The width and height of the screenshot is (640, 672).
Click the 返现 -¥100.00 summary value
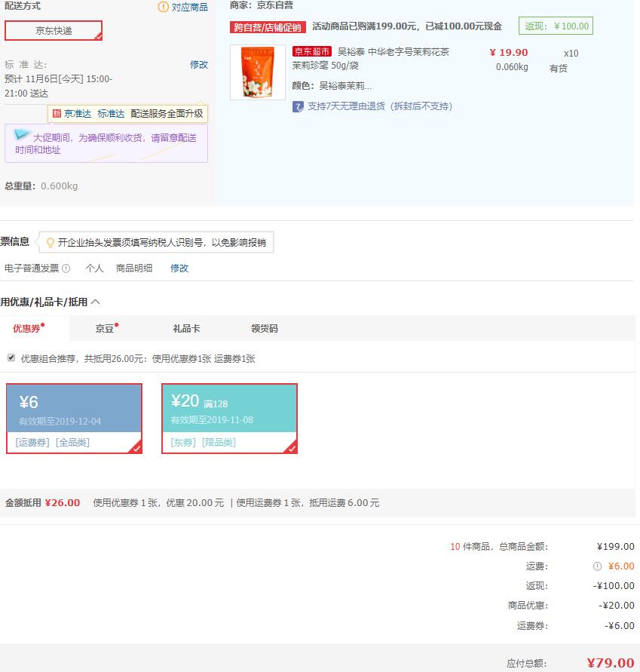point(614,585)
